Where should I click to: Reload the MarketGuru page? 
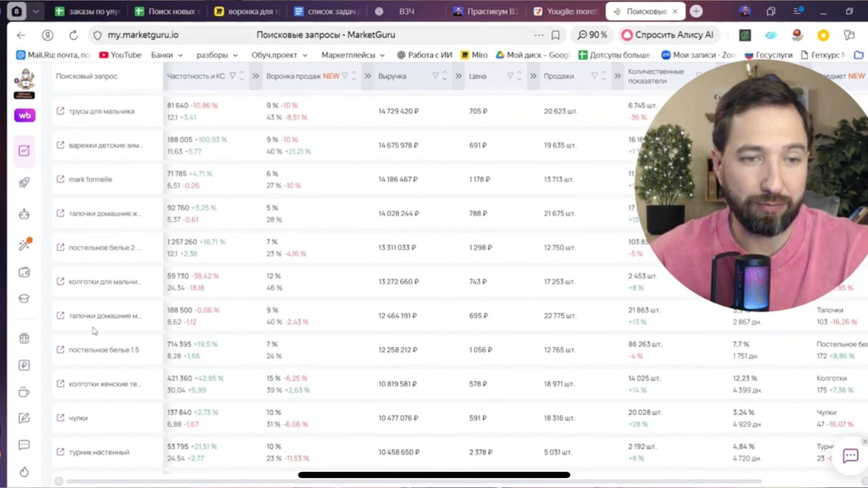tap(74, 35)
